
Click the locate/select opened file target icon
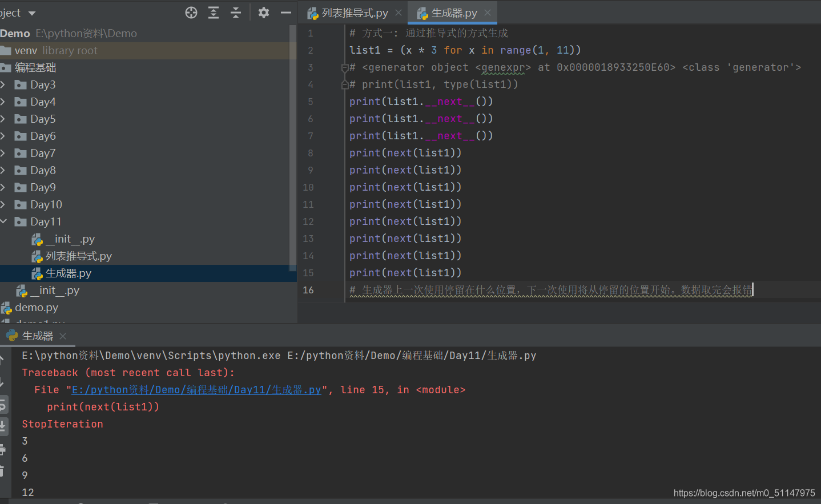[x=191, y=13]
